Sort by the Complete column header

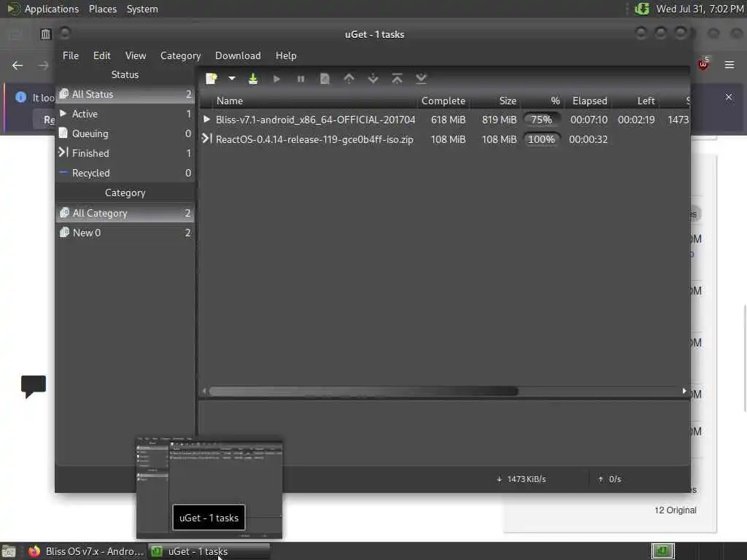click(443, 101)
